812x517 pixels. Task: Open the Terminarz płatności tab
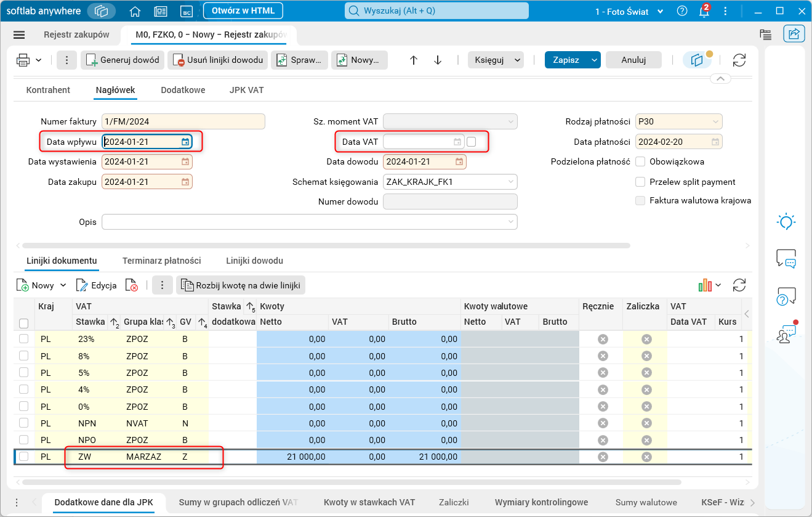161,261
